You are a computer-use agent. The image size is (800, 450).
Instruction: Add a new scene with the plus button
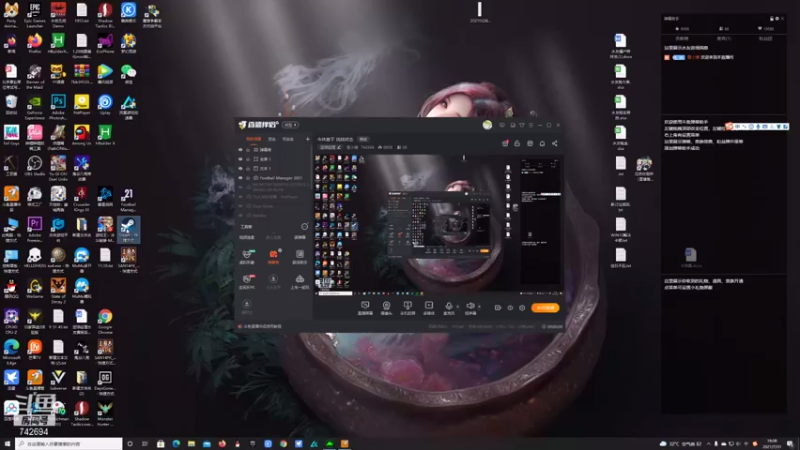307,139
